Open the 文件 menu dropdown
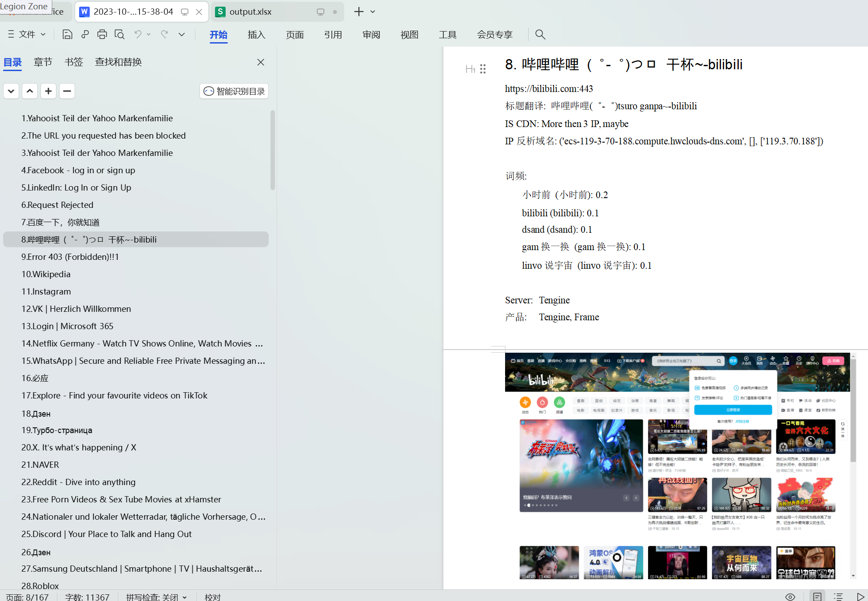 (28, 34)
